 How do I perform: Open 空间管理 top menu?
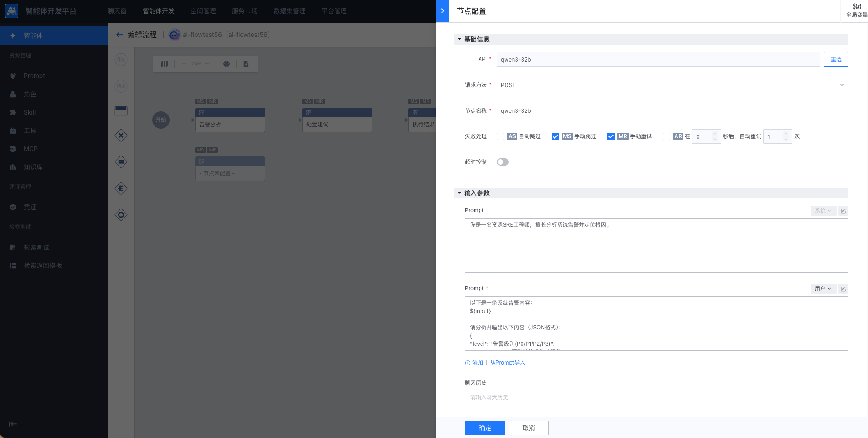point(203,11)
